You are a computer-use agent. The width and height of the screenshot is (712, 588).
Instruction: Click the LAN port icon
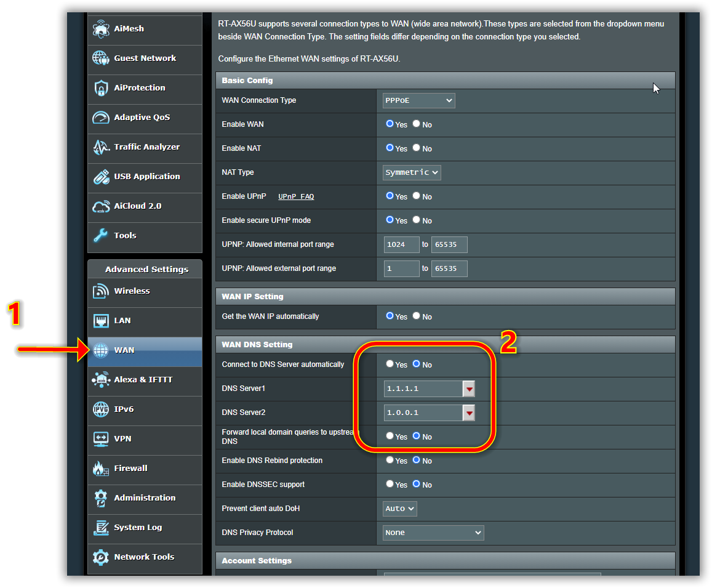click(x=101, y=321)
